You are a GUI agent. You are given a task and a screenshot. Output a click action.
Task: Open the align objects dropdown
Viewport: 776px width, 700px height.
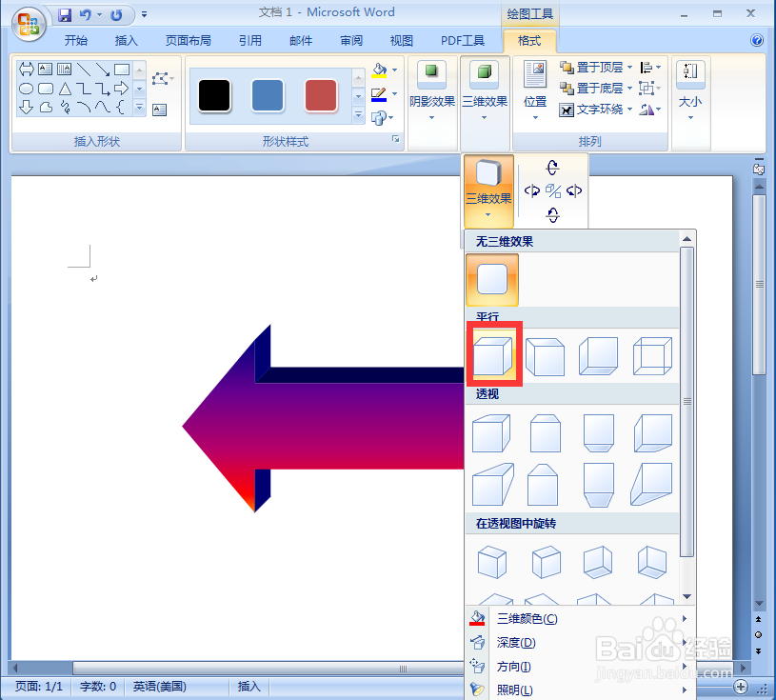tap(650, 67)
